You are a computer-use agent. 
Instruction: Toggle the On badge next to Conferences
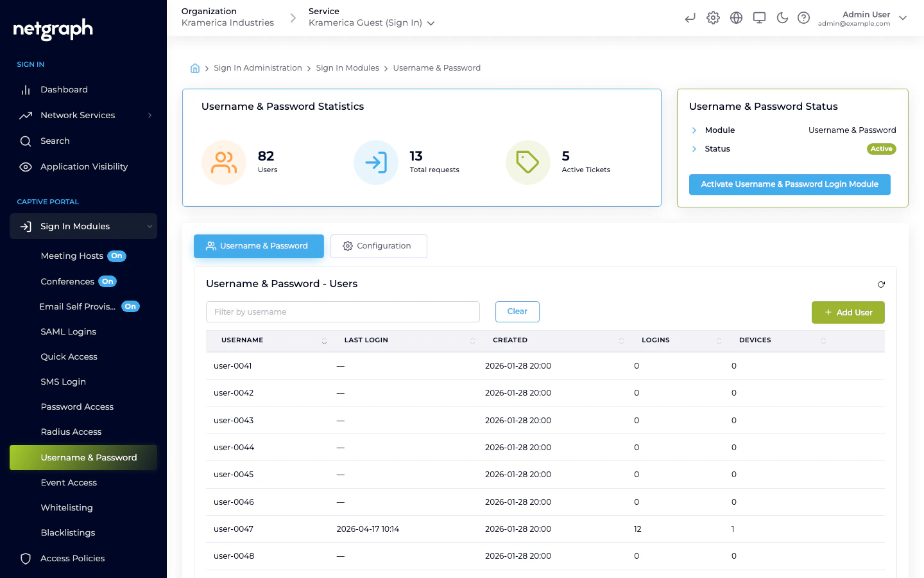[107, 281]
